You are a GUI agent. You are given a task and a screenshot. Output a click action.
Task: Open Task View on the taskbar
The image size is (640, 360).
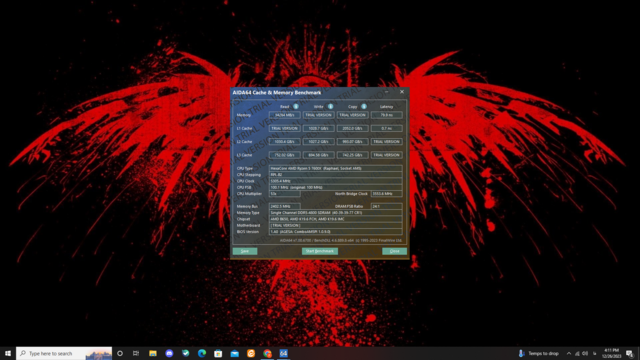136,353
